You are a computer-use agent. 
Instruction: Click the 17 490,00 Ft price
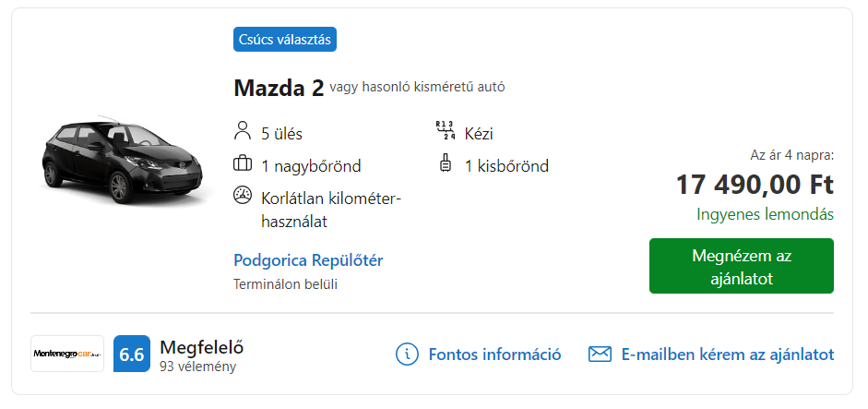755,185
